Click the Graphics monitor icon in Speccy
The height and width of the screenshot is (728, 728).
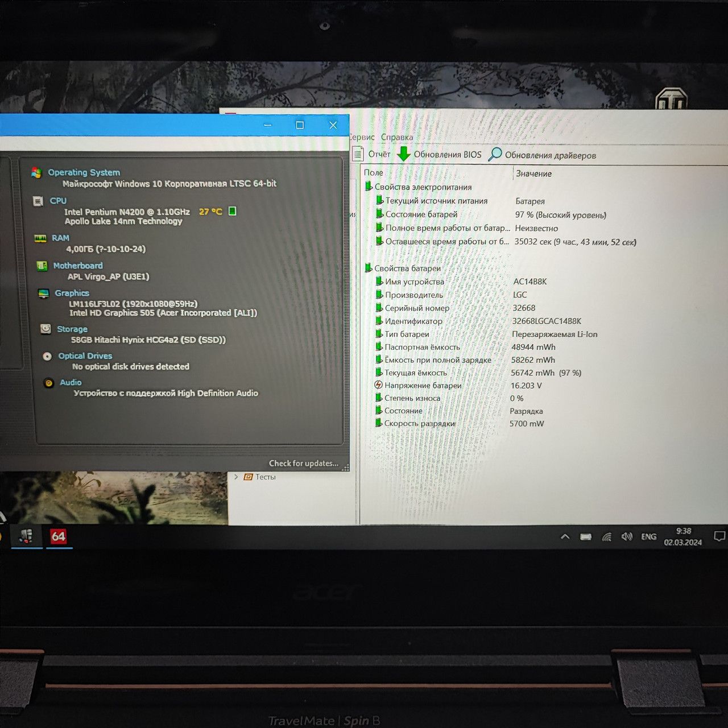(x=44, y=293)
